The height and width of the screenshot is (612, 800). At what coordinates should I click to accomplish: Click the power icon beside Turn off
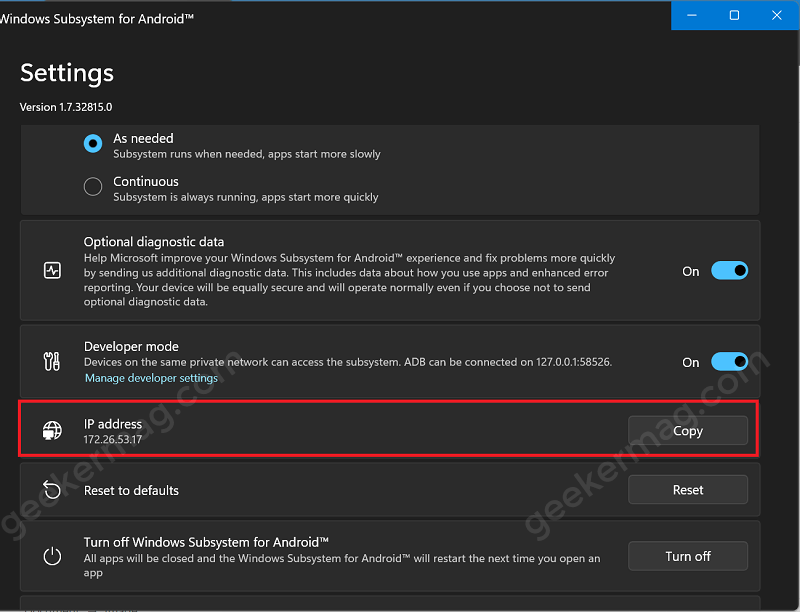[52, 556]
